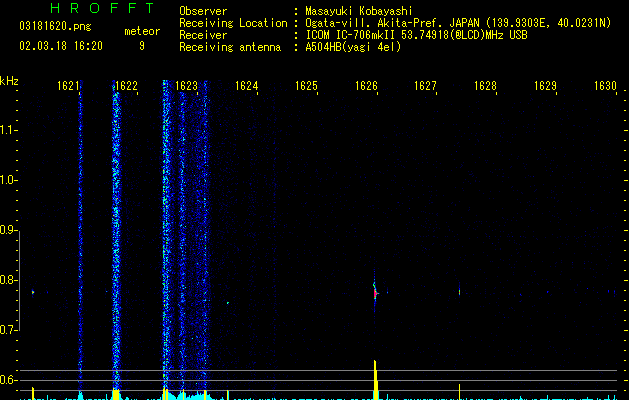Click the small echo after 1627
The image size is (629, 400).
[459, 292]
